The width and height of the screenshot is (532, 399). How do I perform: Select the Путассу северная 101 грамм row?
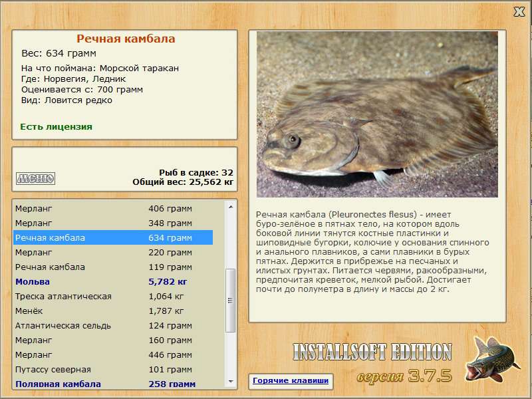113,369
